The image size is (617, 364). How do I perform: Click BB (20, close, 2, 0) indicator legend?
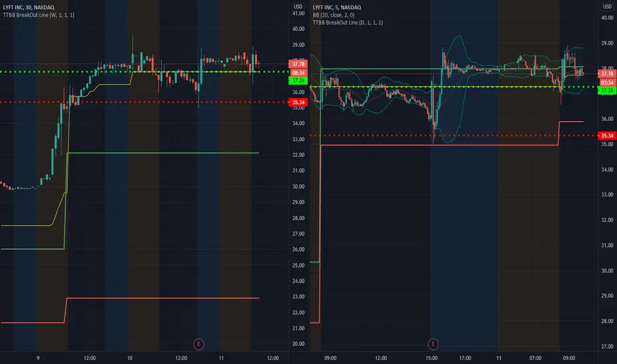coord(333,15)
